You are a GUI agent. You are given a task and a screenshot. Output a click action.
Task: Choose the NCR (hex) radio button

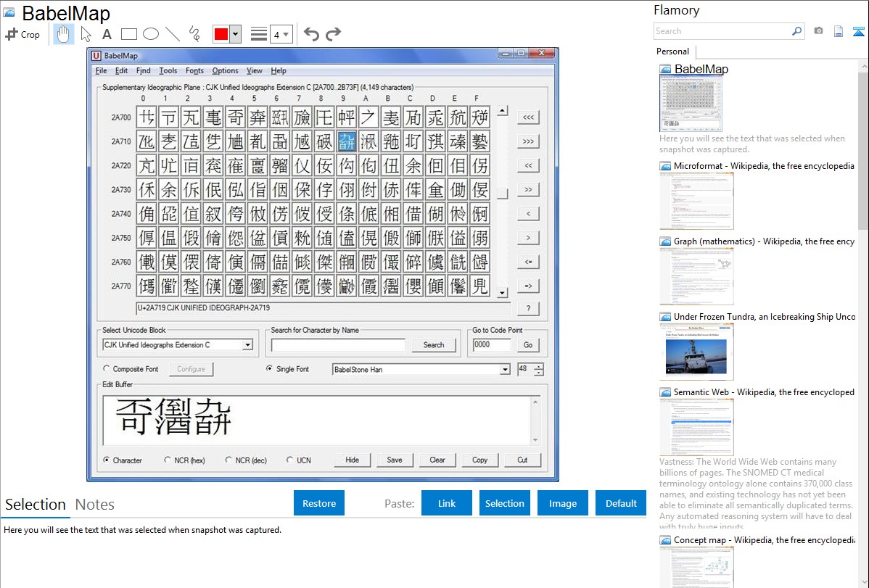coord(168,460)
